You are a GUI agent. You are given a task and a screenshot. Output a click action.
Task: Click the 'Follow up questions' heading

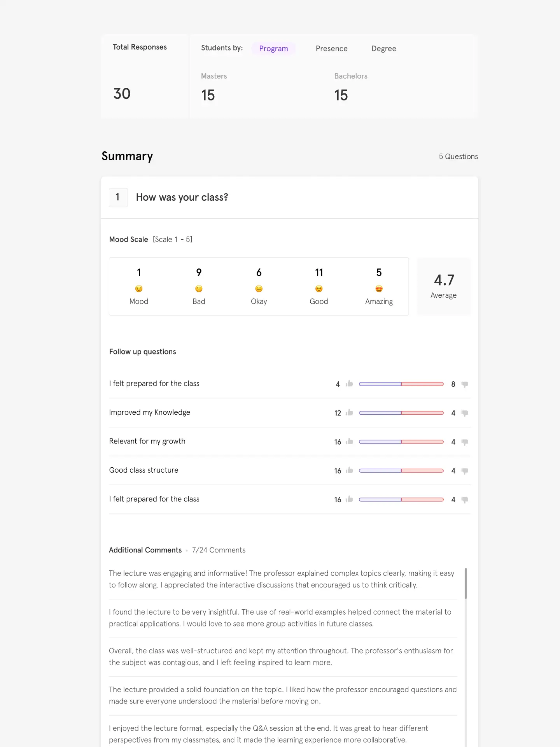pyautogui.click(x=142, y=352)
